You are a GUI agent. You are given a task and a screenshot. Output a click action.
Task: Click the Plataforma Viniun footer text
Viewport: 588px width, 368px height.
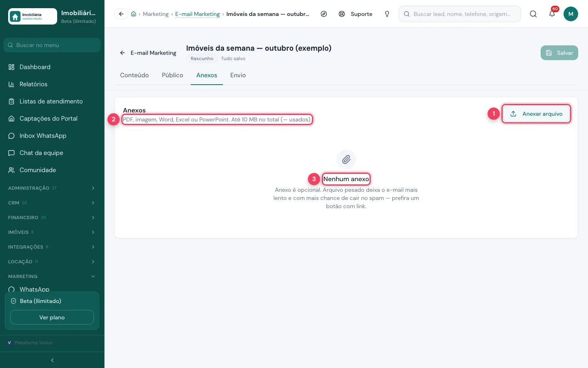click(x=33, y=343)
